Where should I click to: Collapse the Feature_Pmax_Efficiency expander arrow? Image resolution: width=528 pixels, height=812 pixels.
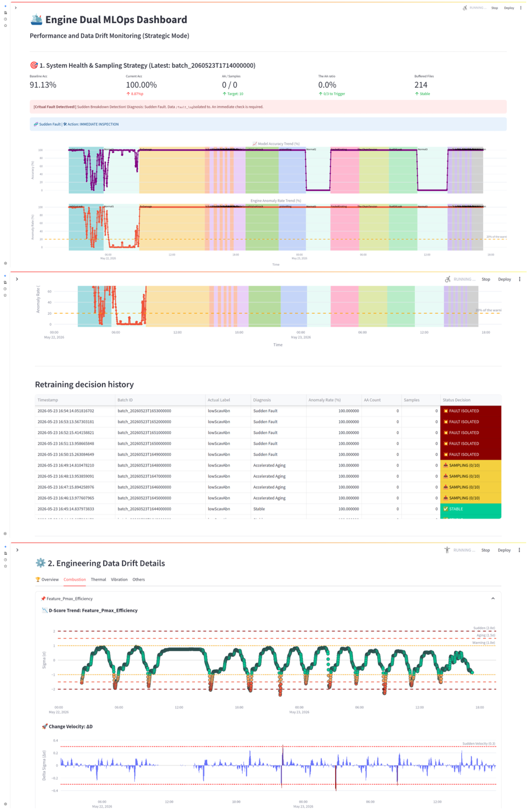pos(493,599)
